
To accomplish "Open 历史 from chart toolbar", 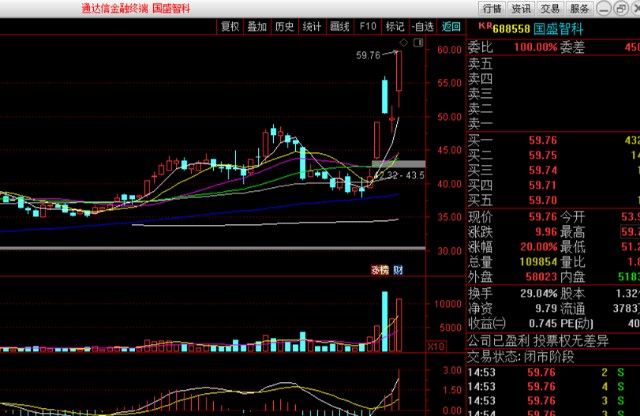I will click(284, 27).
